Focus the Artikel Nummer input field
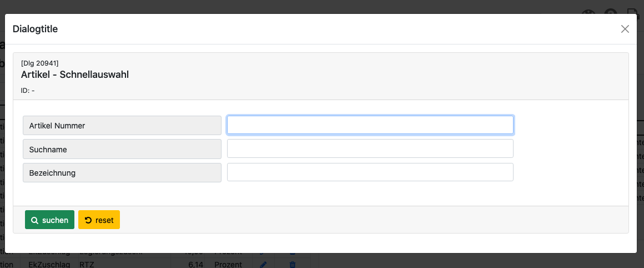Image resolution: width=644 pixels, height=268 pixels. pyautogui.click(x=370, y=125)
